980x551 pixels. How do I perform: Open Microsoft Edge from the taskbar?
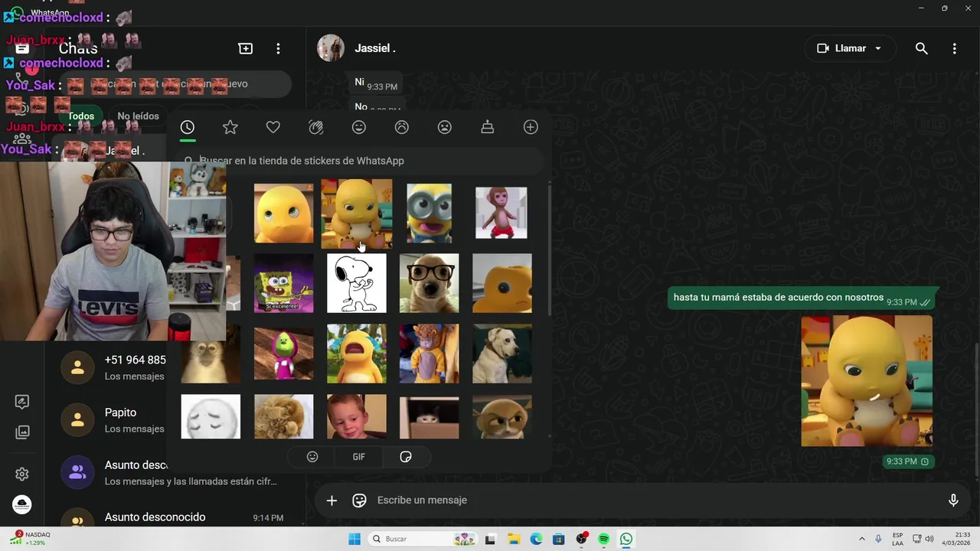coord(536,539)
